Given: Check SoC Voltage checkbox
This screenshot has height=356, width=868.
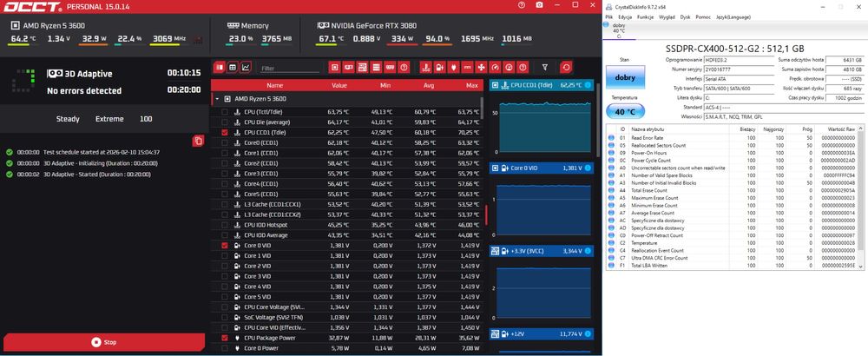Looking at the screenshot, I should pyautogui.click(x=224, y=317).
